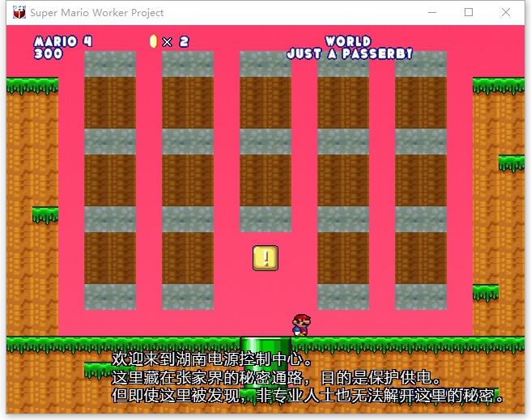Minimize the game window
The image size is (531, 420).
tap(432, 12)
